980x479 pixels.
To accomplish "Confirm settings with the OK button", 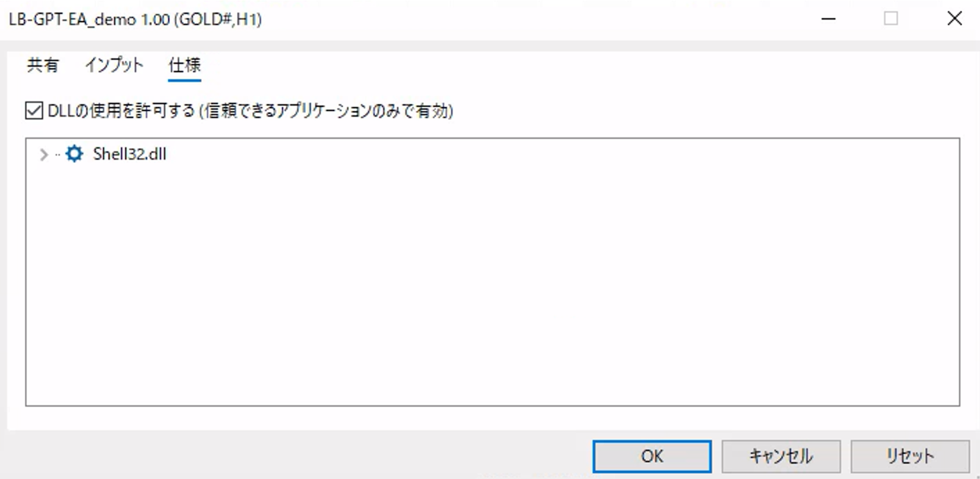I will (652, 456).
